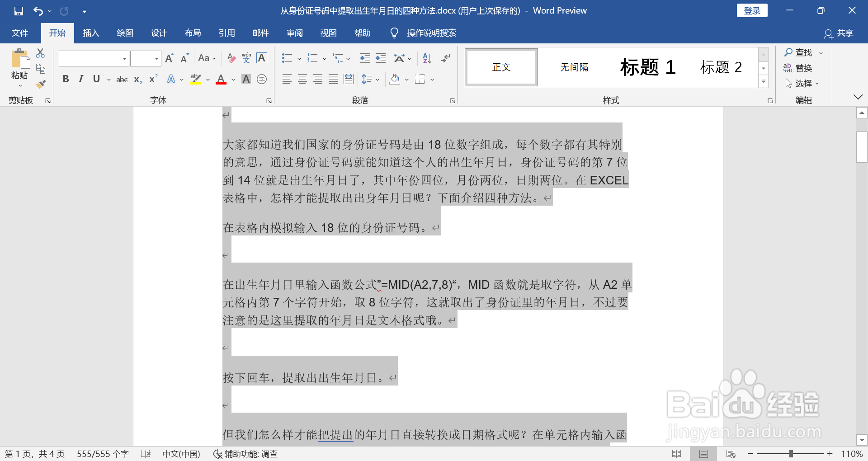Viewport: 868px width, 461px height.
Task: Expand the numbered list dropdown arrow
Action: point(324,59)
